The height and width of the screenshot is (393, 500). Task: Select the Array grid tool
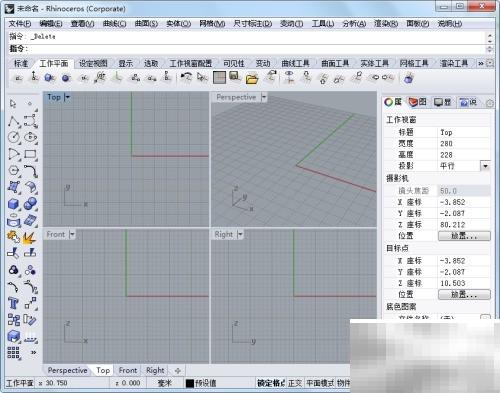(x=14, y=353)
